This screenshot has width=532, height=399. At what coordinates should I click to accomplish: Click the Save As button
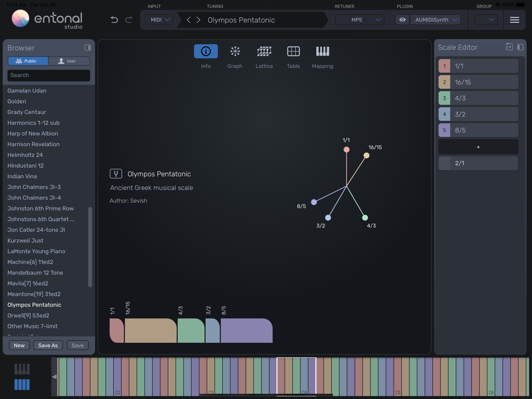click(x=48, y=345)
